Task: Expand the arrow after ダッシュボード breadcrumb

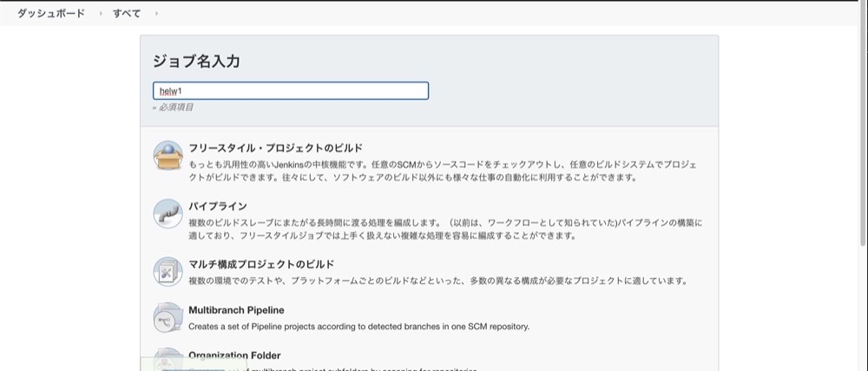Action: tap(100, 13)
